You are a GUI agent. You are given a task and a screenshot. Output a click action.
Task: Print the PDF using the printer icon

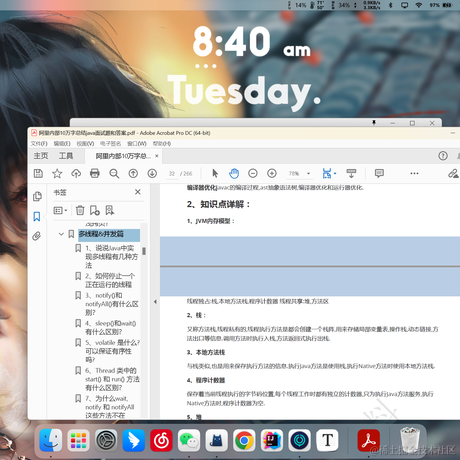click(95, 173)
